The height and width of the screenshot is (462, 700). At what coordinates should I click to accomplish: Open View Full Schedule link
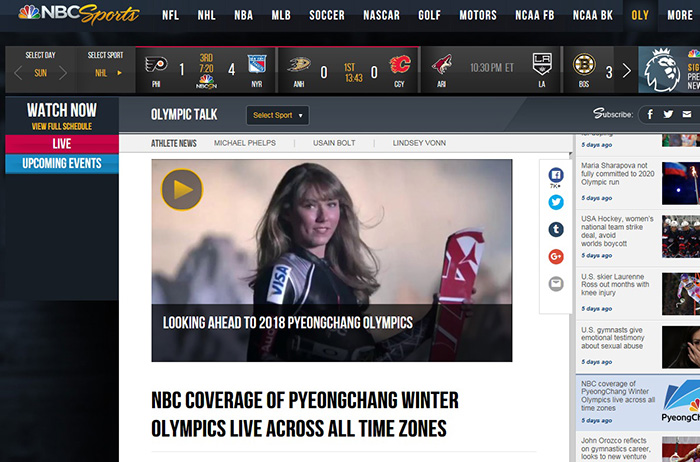tap(62, 126)
